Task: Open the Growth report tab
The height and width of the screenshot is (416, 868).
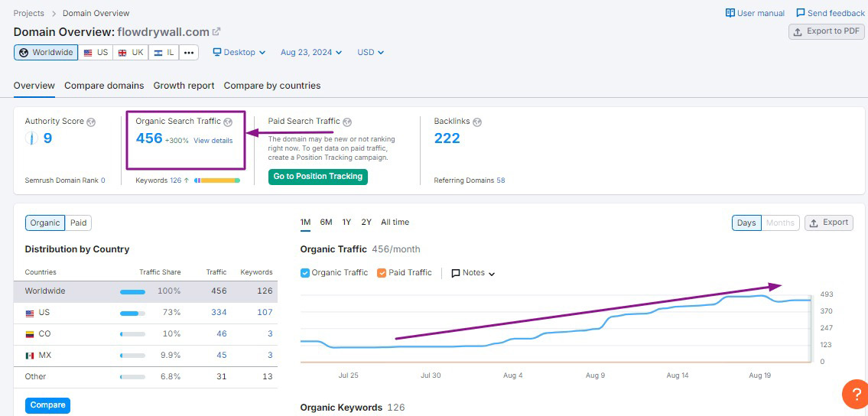Action: (184, 86)
